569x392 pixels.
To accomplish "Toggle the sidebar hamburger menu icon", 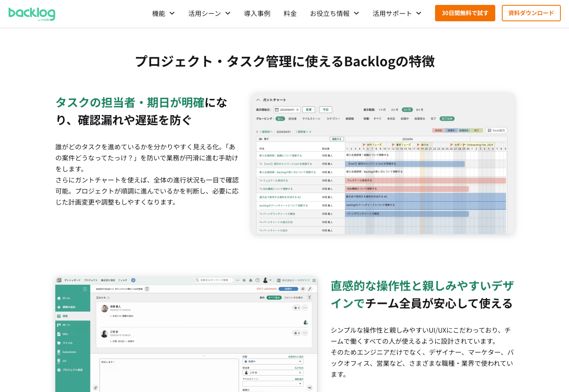I will click(85, 289).
